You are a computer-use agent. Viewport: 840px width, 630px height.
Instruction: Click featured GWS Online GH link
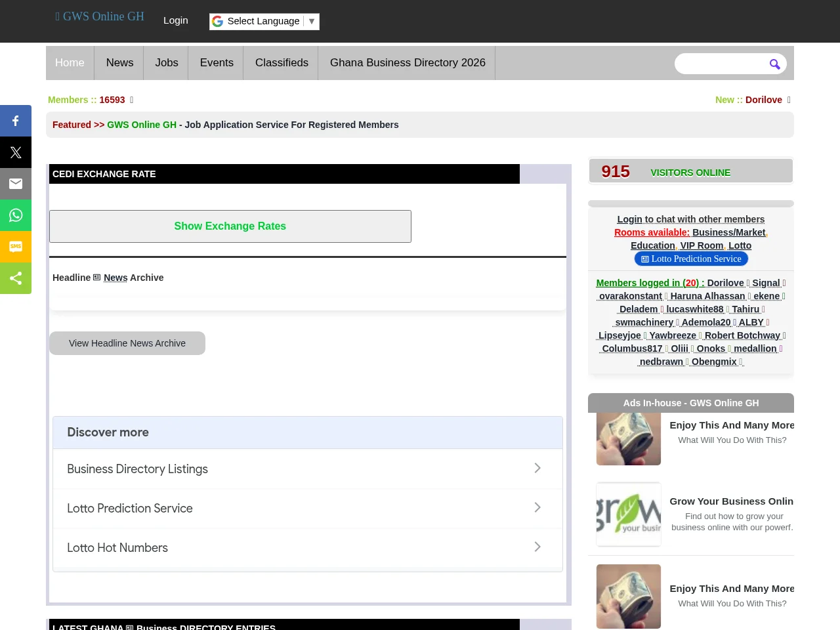(142, 125)
